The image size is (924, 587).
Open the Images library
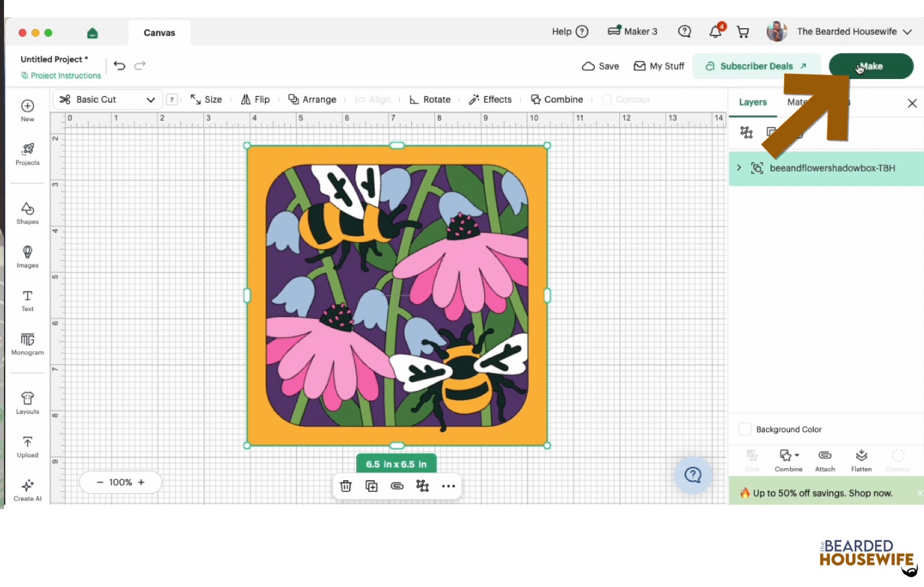[x=28, y=257]
